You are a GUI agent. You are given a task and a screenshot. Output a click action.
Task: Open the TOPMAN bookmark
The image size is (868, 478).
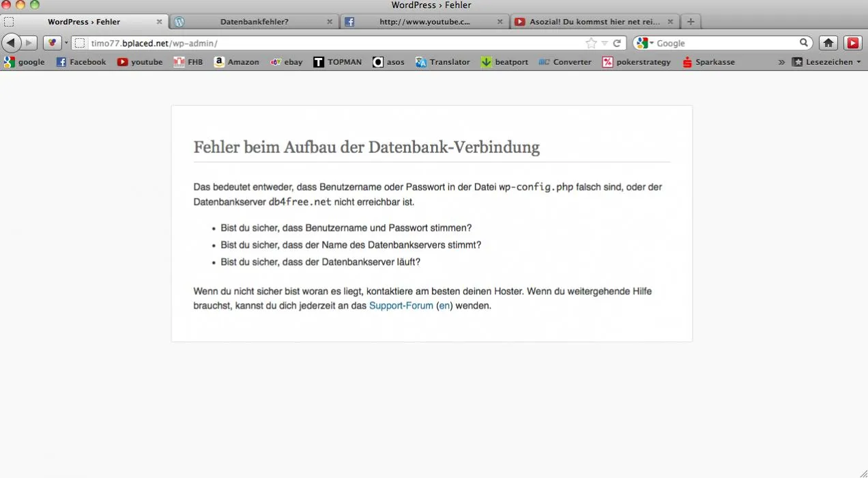[x=338, y=62]
